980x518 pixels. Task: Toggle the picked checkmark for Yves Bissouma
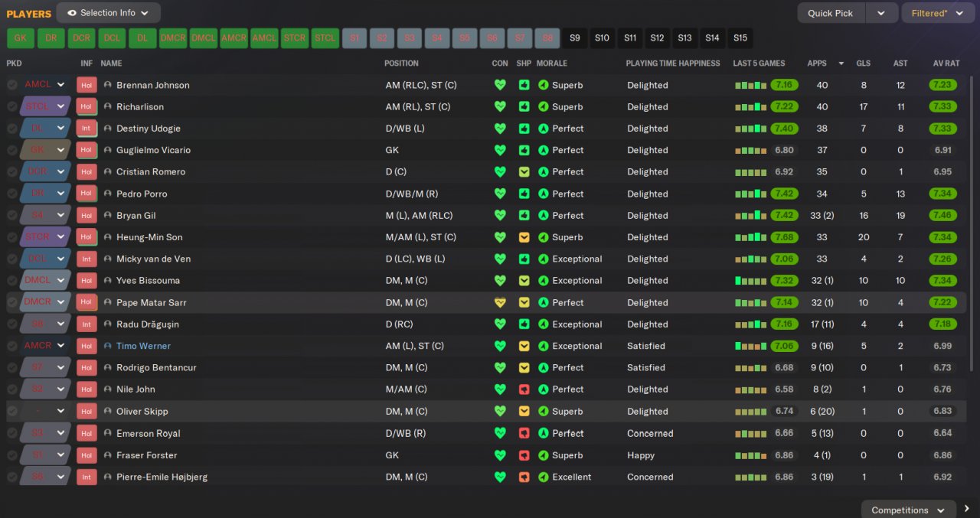(12, 281)
